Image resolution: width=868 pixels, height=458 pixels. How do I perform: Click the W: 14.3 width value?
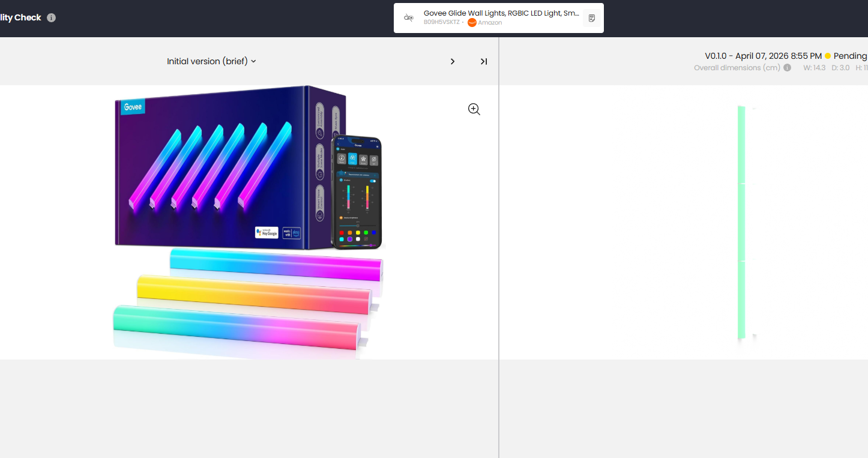(815, 68)
